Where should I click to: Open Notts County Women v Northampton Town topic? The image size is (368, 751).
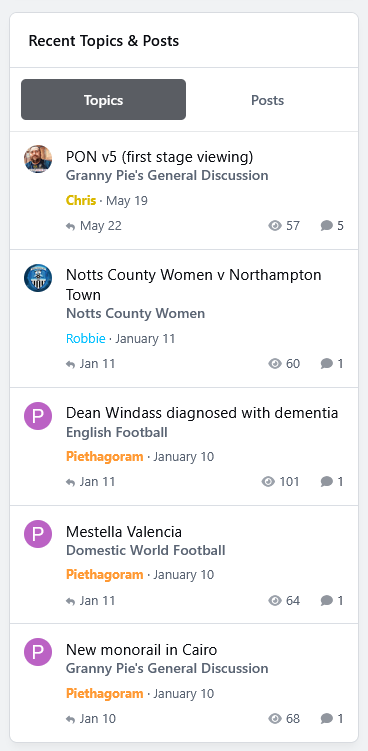point(194,284)
